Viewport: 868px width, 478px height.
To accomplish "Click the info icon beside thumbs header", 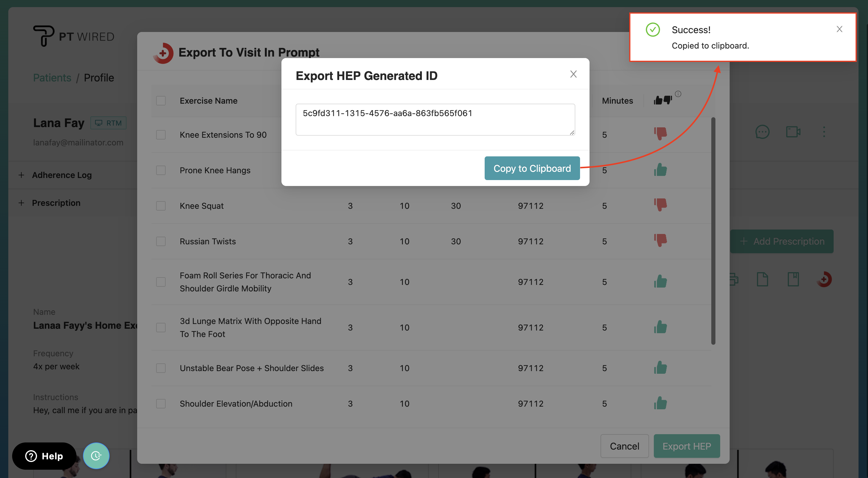I will [x=678, y=94].
